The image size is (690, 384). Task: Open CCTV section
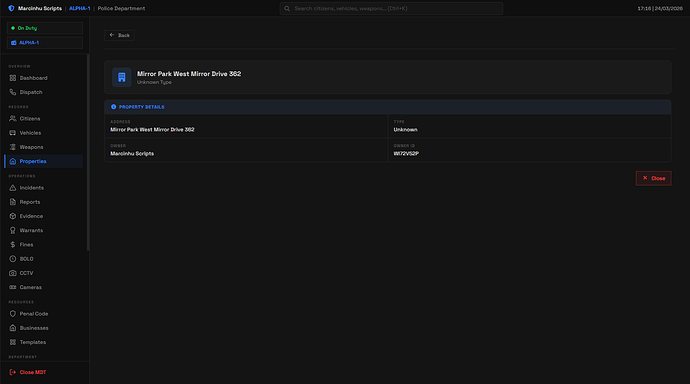click(44, 273)
